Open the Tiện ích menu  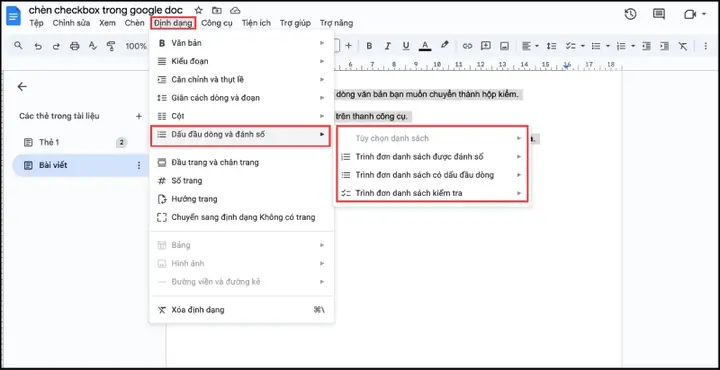(x=256, y=23)
